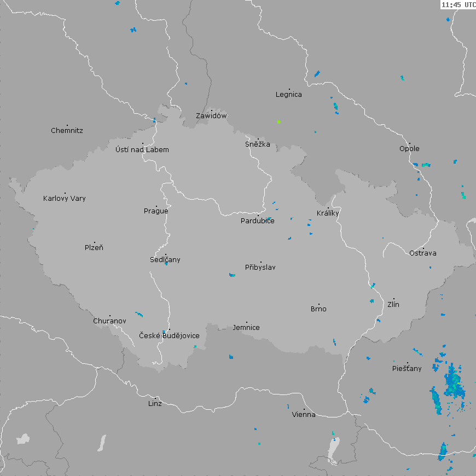
Task: Click the České Budějovice label
Action: (x=169, y=336)
